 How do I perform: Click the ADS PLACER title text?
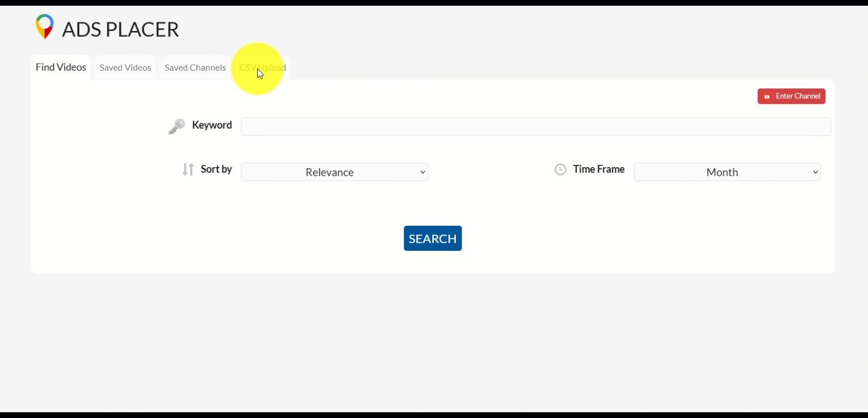pos(121,29)
